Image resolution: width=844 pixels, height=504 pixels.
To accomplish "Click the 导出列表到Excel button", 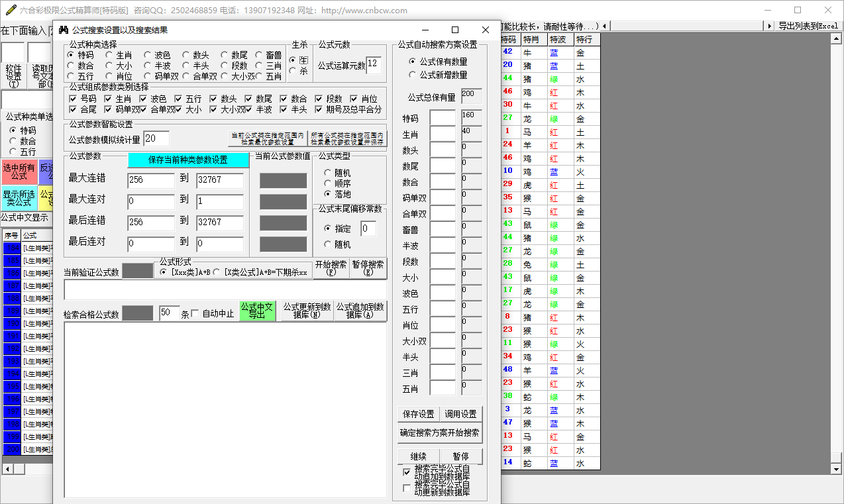I will click(x=808, y=26).
